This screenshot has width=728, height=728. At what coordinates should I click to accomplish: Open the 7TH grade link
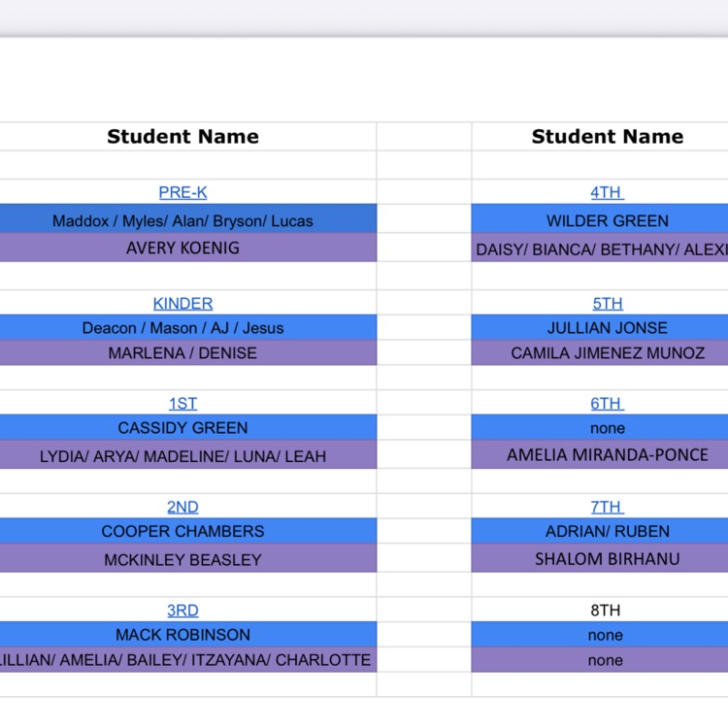click(x=607, y=507)
